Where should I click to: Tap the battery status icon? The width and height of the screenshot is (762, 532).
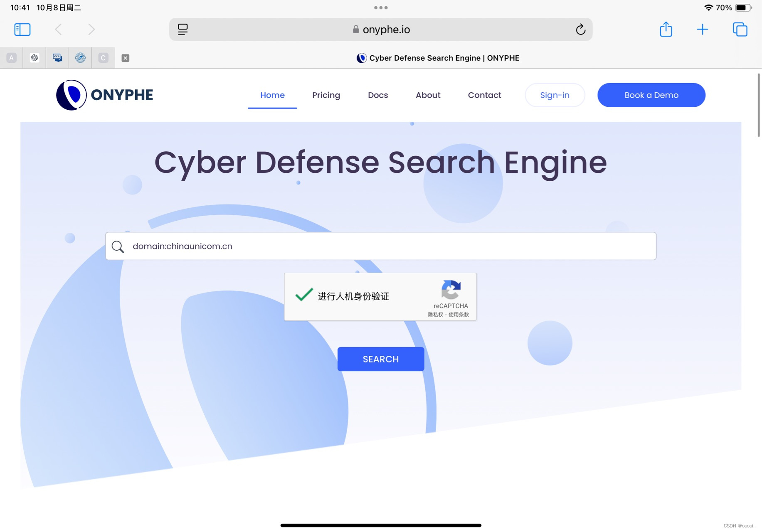[x=743, y=7]
